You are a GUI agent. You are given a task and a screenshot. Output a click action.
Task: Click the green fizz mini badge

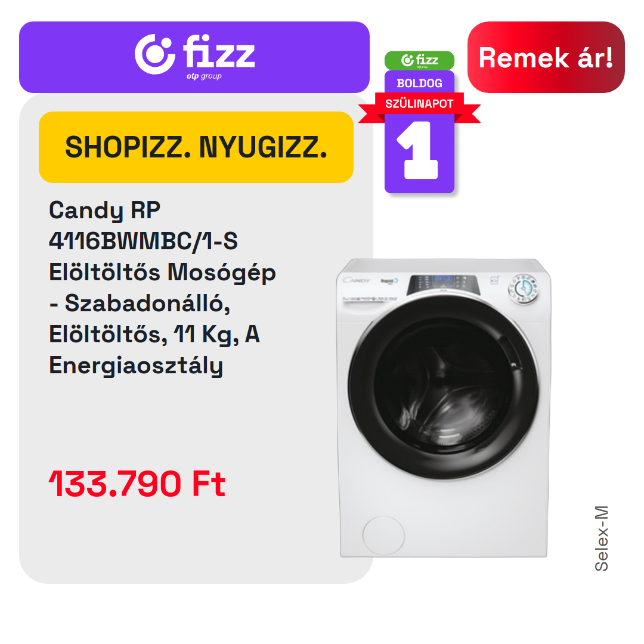[x=419, y=60]
